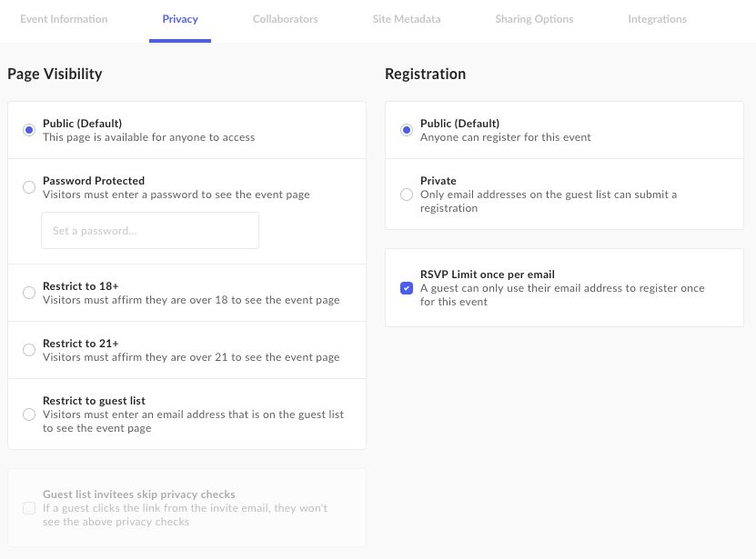Choose Password Protected radio option
The width and height of the screenshot is (756, 559).
[29, 187]
